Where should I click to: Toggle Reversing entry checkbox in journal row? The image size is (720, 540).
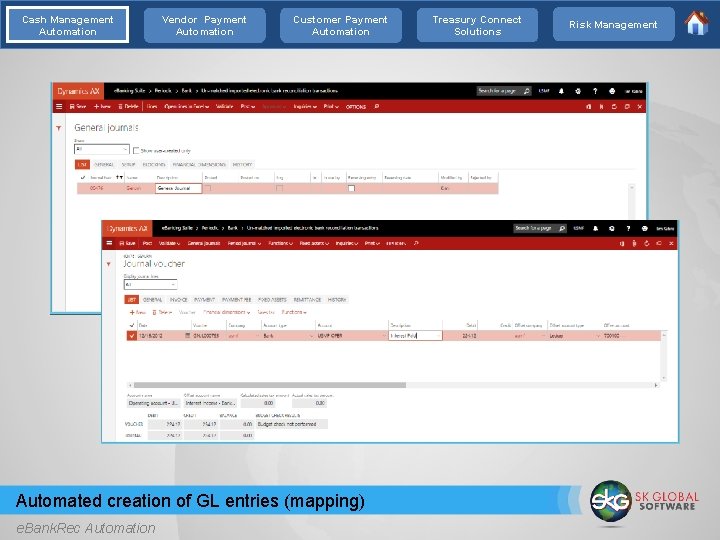coord(351,188)
